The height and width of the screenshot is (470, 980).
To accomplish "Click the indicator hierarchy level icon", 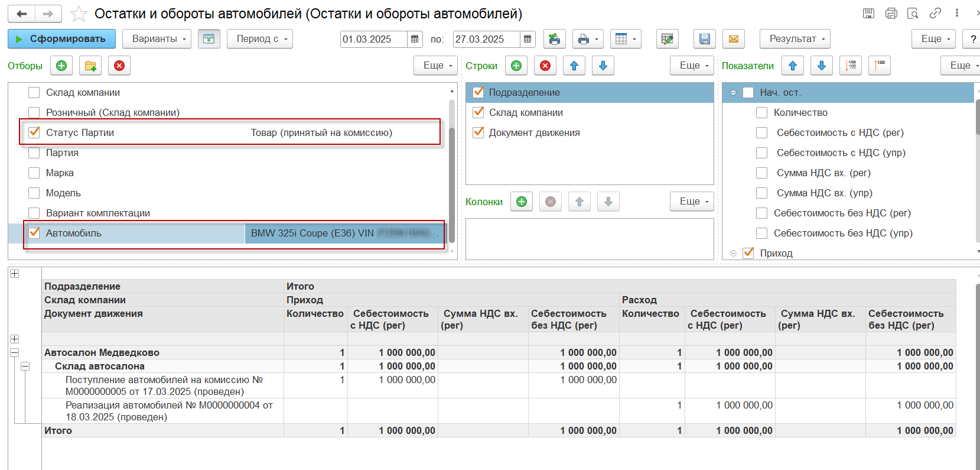I will coord(880,66).
